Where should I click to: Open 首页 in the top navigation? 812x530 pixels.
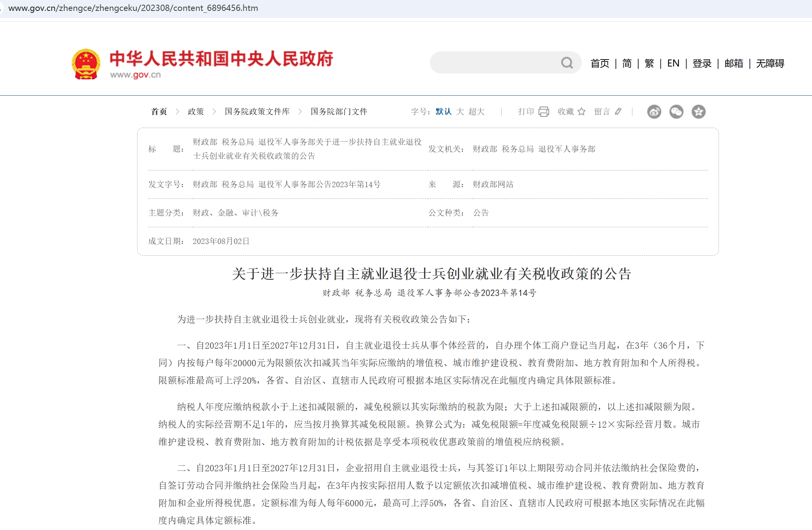(599, 63)
